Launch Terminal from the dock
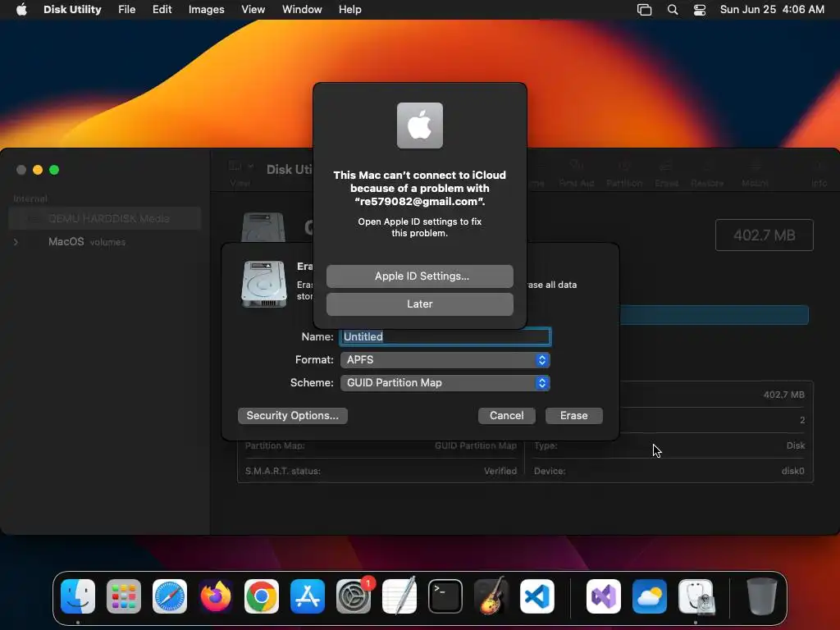 pyautogui.click(x=445, y=596)
